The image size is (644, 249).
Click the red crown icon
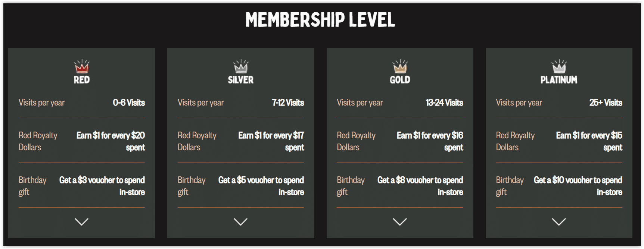tap(82, 67)
